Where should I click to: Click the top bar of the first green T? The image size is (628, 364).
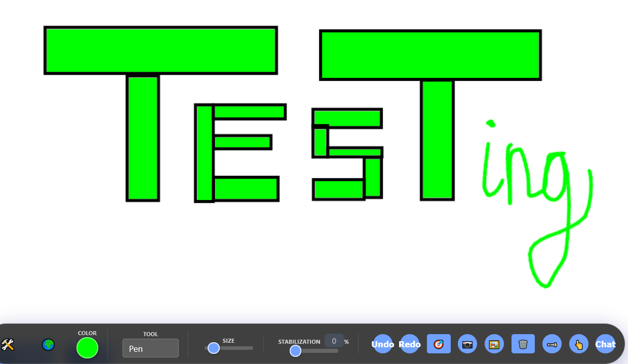(161, 50)
